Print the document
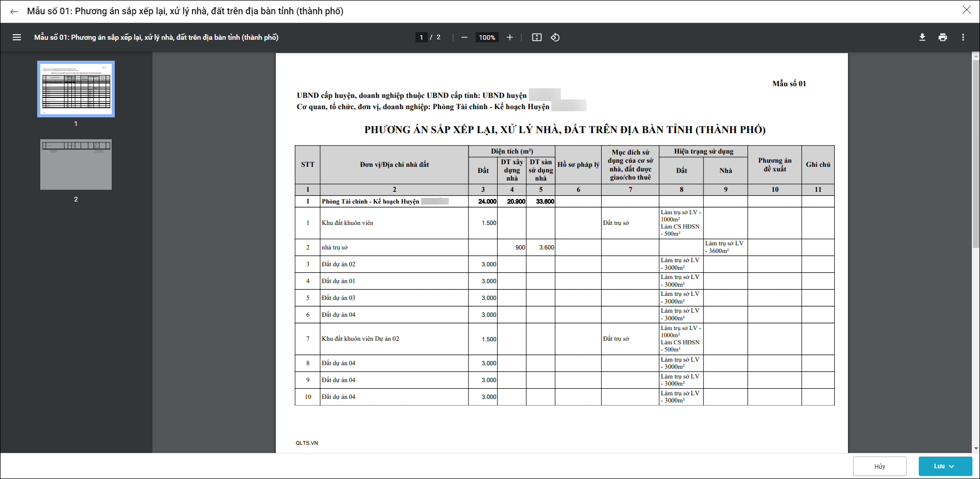Screen dimensions: 980x479 tap(942, 37)
